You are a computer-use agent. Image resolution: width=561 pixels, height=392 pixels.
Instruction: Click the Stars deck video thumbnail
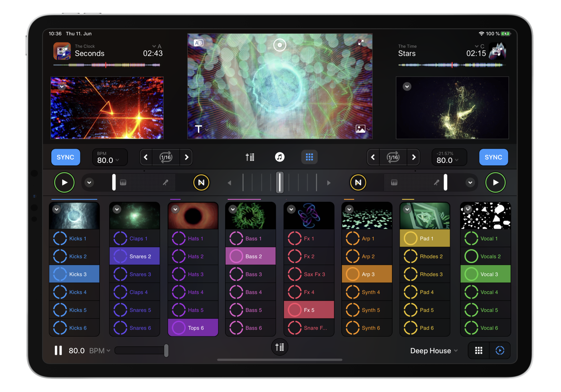pos(452,108)
